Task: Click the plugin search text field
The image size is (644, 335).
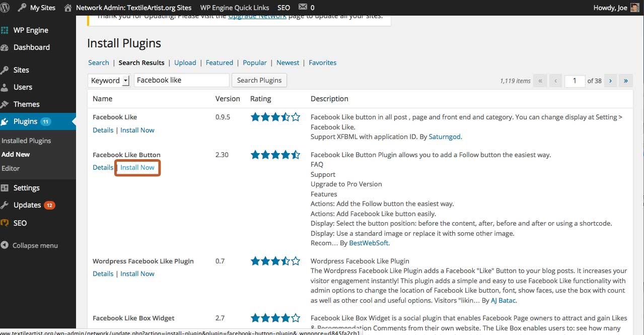Action: pos(181,80)
